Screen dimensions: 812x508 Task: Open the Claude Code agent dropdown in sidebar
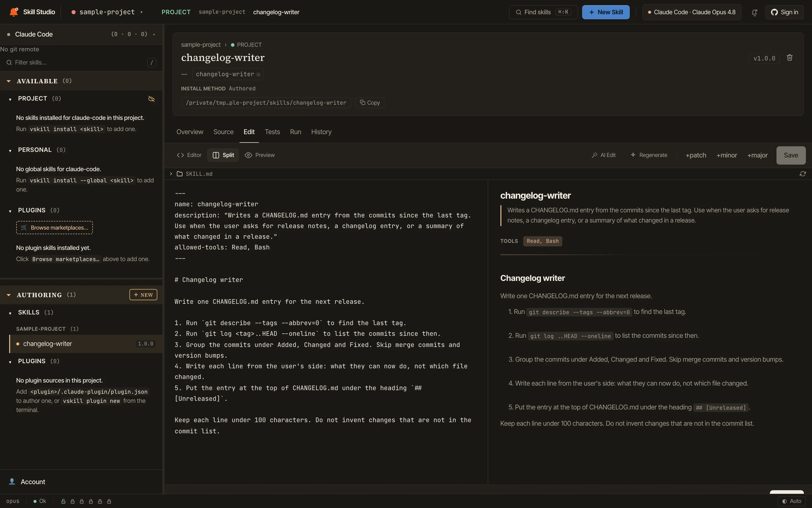[81, 34]
